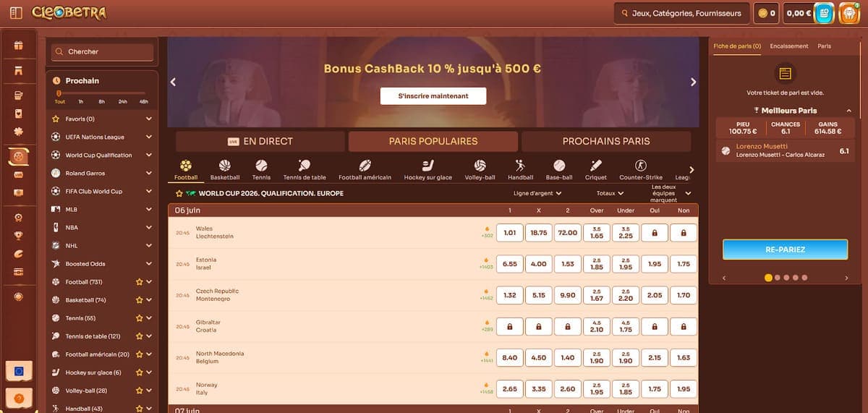Click the empty bet slip ticket icon

[785, 74]
